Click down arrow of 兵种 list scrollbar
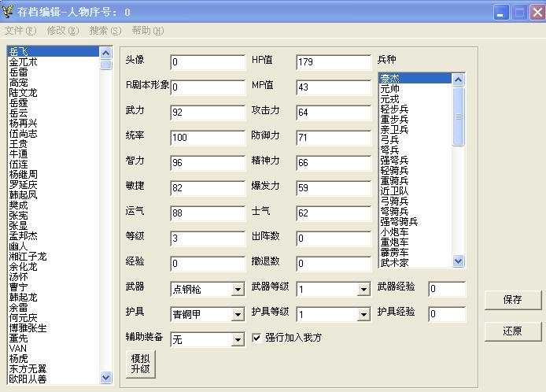546x392 pixels. (459, 261)
